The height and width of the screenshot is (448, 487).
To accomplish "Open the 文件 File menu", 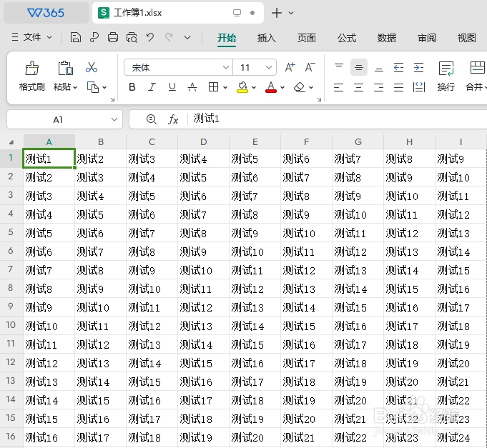I will point(31,38).
